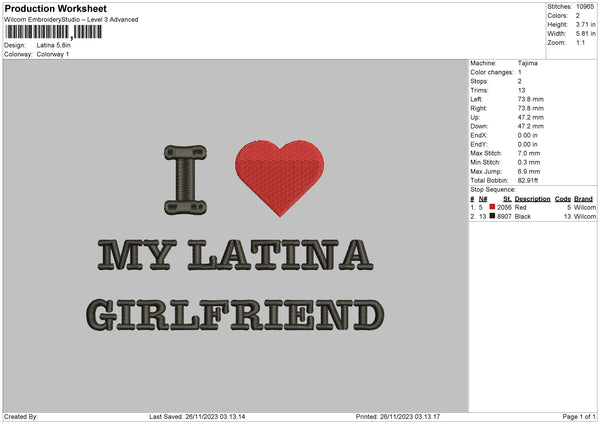
Task: Select the Red thread row description
Action: (520, 207)
